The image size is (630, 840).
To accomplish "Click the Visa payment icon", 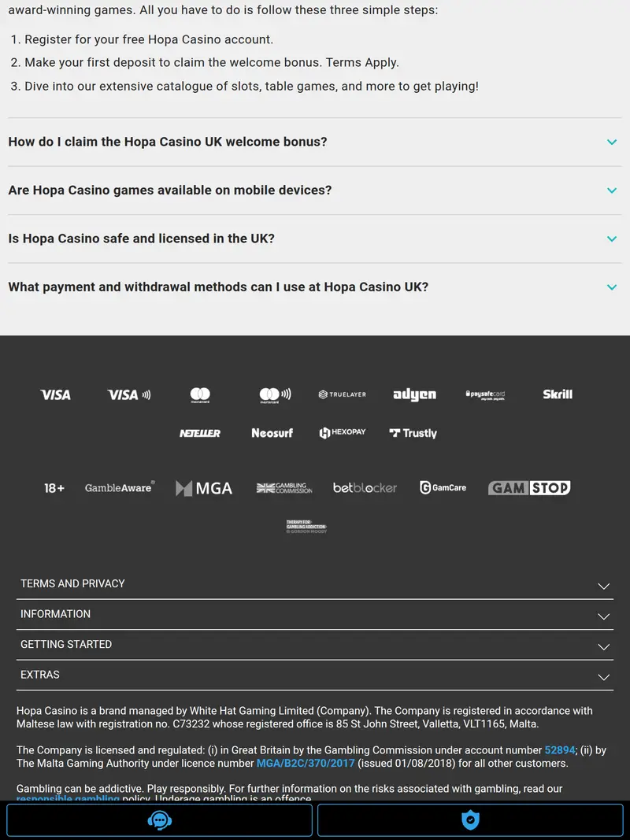I will tap(55, 394).
